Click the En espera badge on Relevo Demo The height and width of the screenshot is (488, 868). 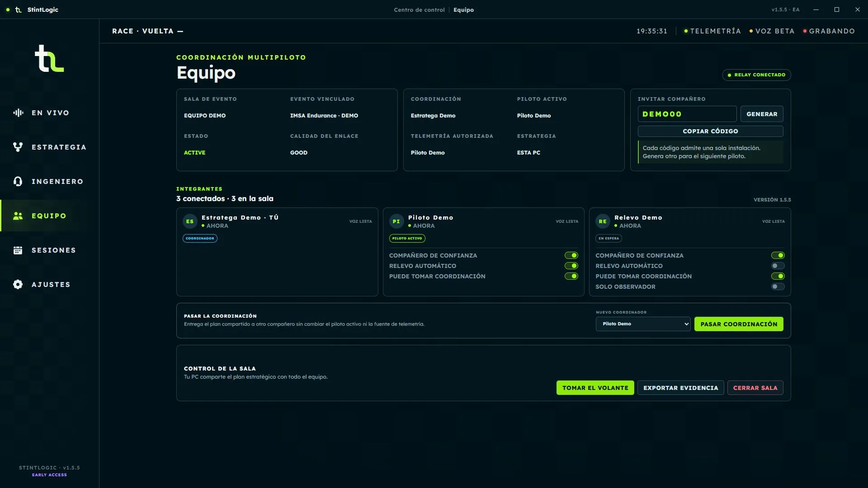pyautogui.click(x=609, y=239)
